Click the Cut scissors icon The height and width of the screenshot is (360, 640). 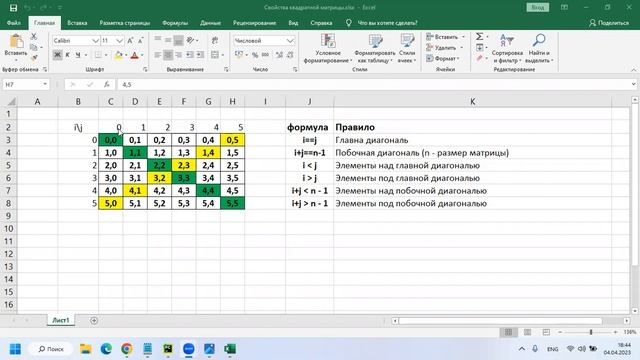[34, 37]
